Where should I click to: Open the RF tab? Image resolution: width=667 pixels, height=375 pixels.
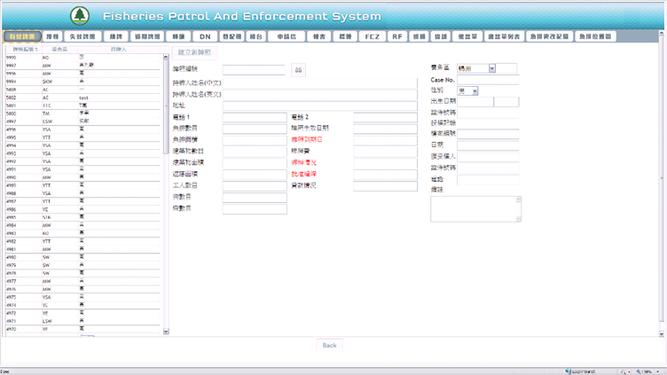(x=397, y=37)
